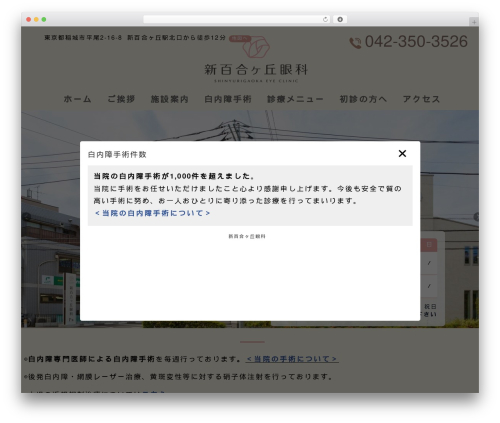This screenshot has width=500, height=423.
Task: Open the 初診の方へ menu item
Action: 363,99
